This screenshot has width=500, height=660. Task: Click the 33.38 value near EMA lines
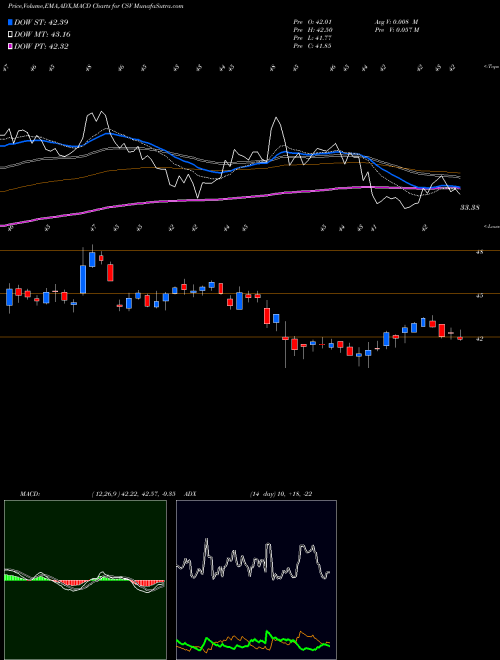click(x=469, y=208)
